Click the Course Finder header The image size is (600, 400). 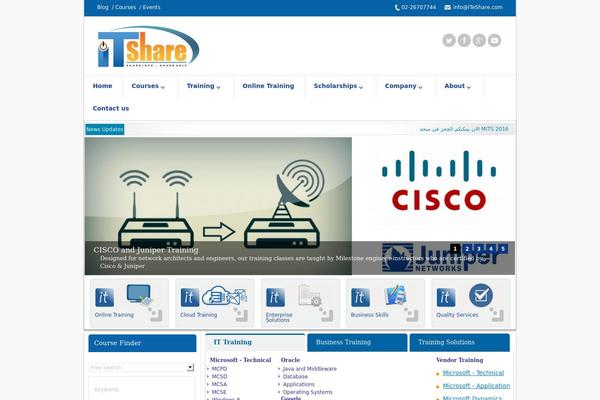click(142, 343)
